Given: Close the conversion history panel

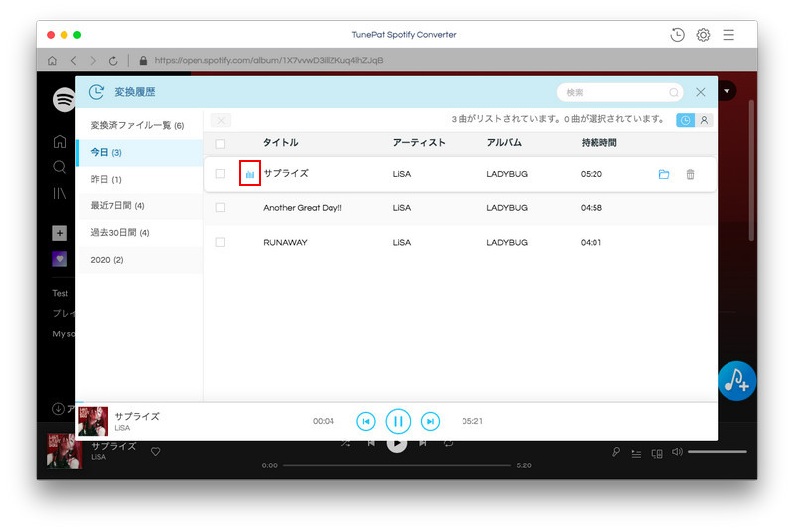Looking at the screenshot, I should pyautogui.click(x=701, y=92).
